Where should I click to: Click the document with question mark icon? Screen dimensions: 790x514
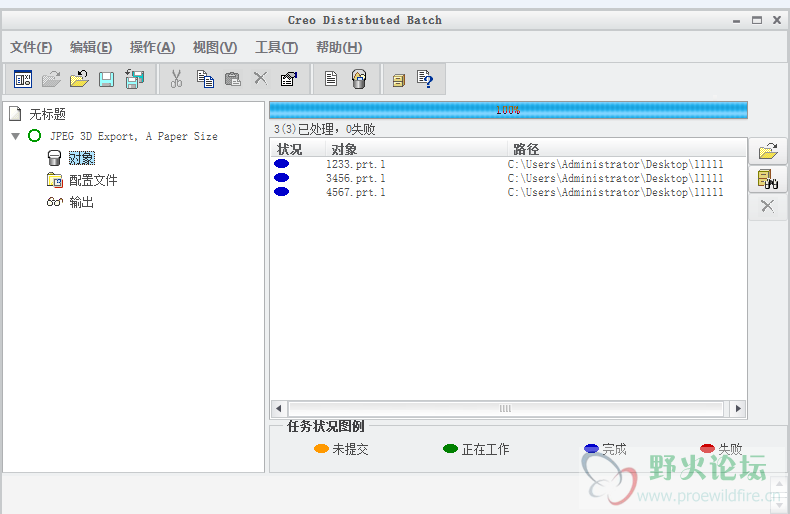pos(425,79)
